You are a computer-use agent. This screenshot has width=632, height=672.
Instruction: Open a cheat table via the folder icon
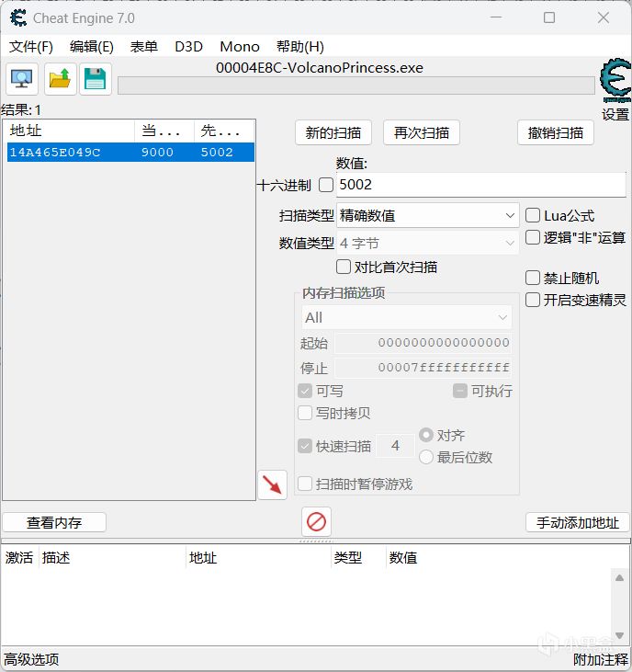tap(60, 79)
